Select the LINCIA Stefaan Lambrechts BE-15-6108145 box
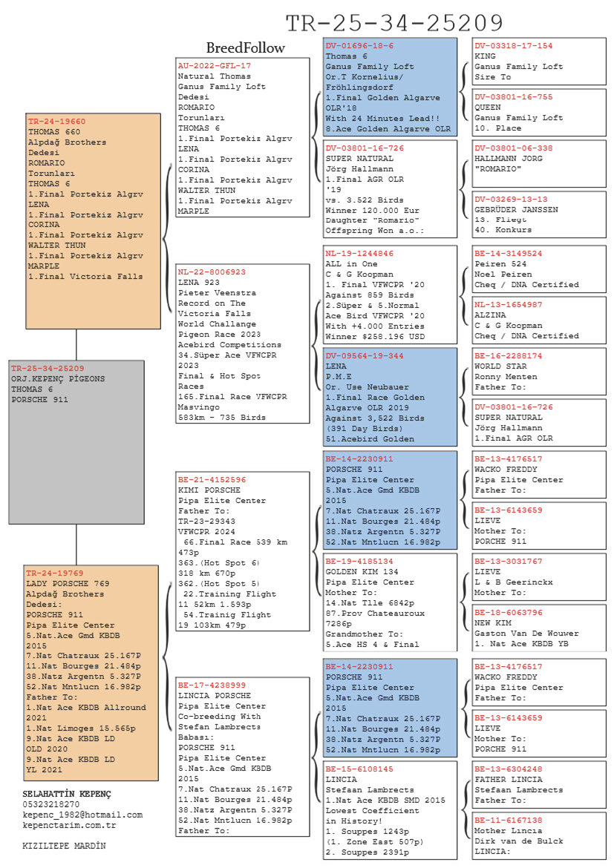 [390, 810]
